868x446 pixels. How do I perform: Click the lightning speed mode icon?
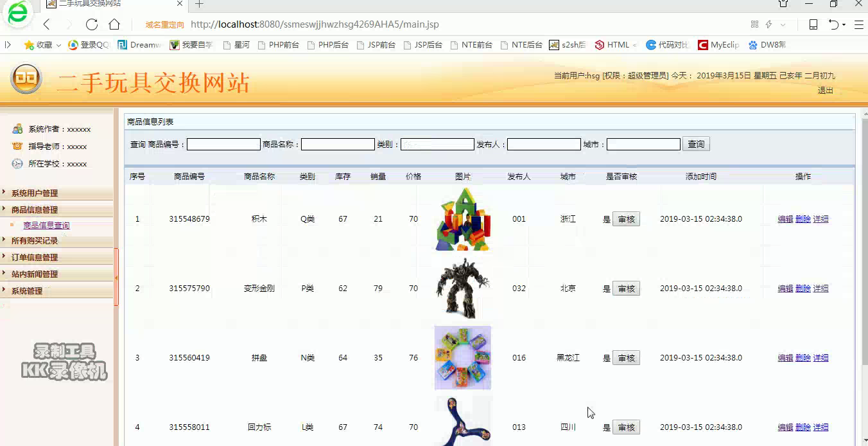[x=768, y=24]
